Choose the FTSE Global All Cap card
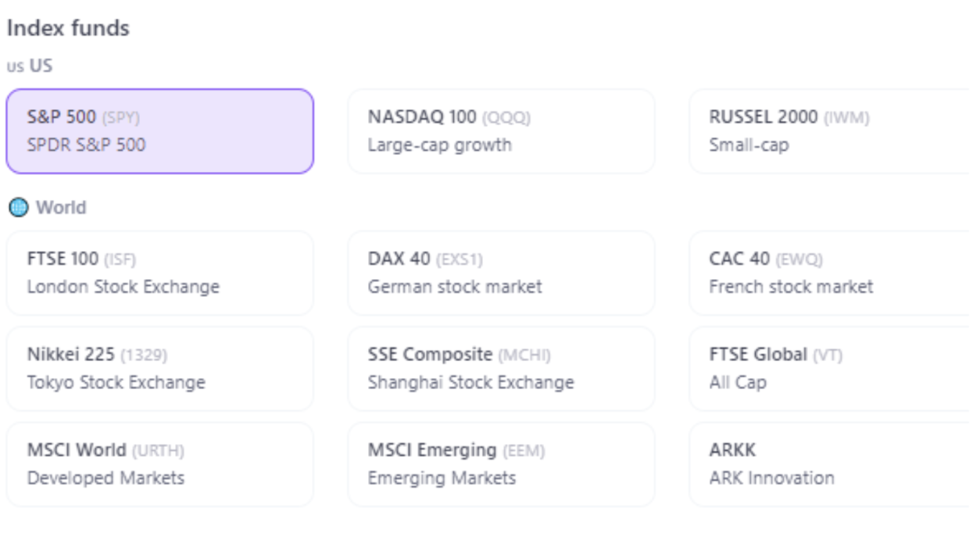This screenshot has height=533, width=980. 834,369
